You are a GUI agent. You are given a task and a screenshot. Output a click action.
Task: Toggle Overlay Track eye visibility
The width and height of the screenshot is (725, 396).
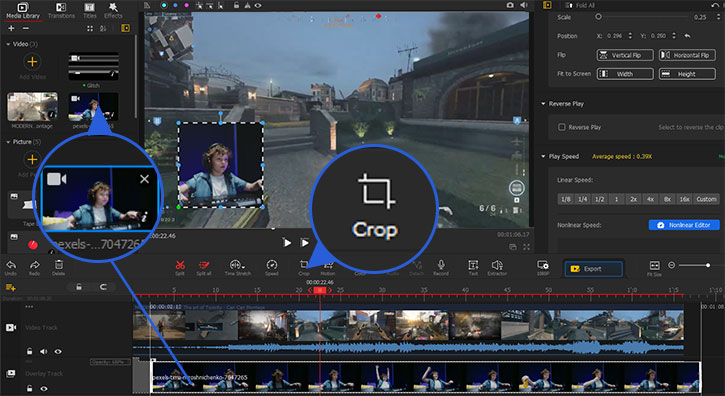pyautogui.click(x=44, y=389)
